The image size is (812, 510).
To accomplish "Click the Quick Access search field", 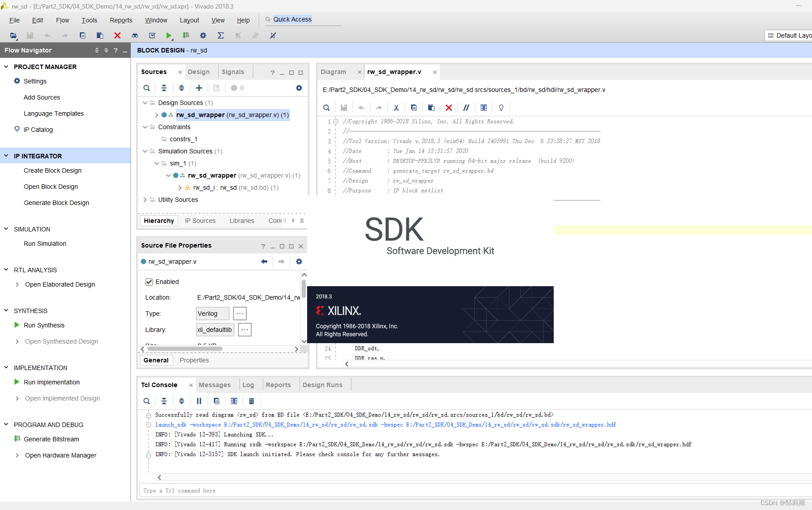I will (303, 19).
